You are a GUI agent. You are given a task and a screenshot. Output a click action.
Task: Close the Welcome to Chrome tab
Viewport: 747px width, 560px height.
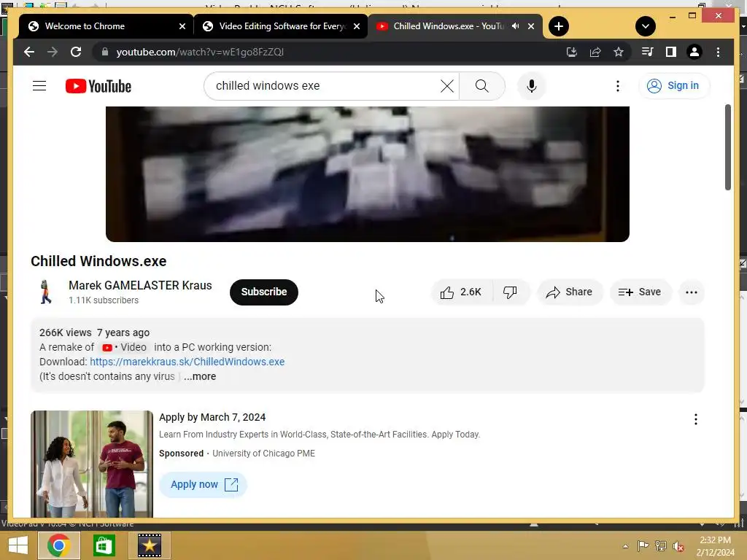[182, 26]
